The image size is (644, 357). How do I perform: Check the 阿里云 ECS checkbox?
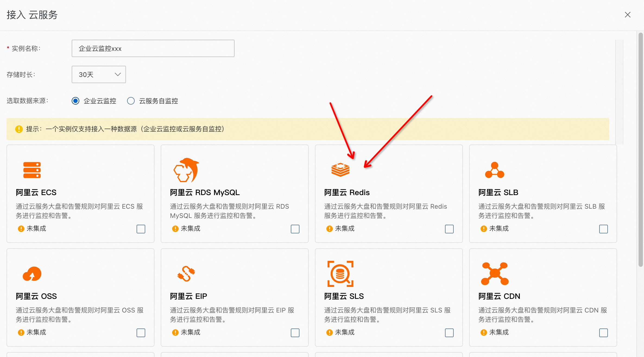(141, 229)
